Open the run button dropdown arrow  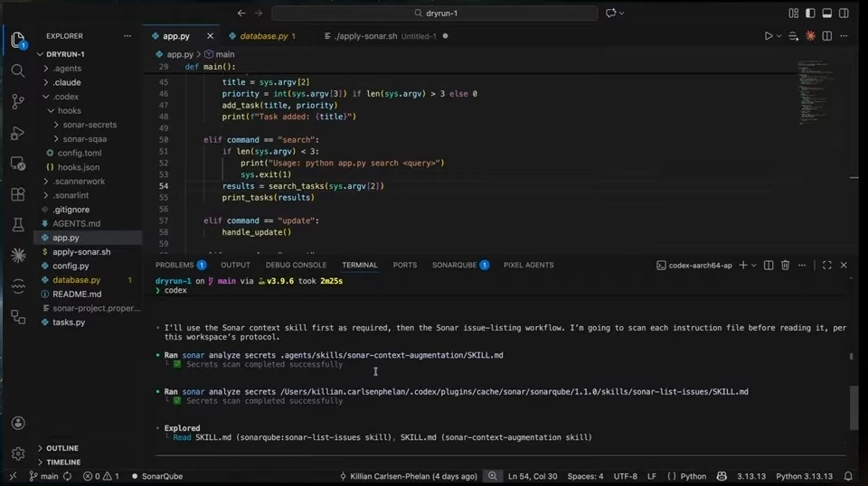click(778, 36)
